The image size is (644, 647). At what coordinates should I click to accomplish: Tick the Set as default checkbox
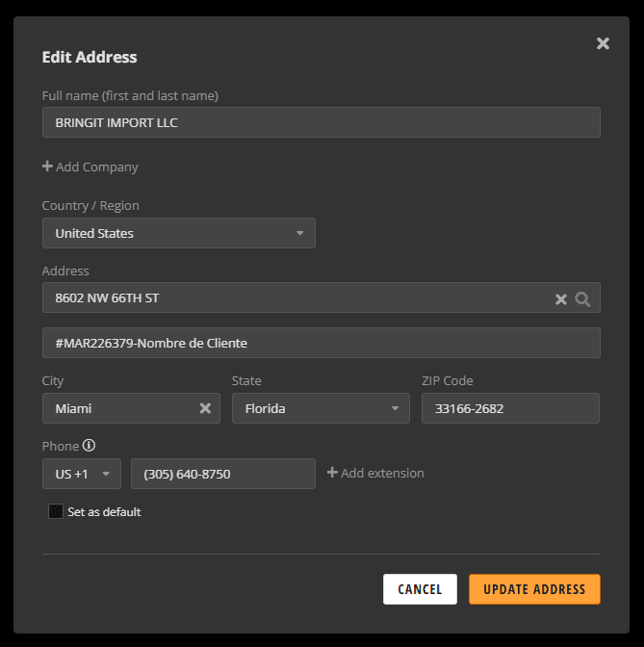coord(56,511)
